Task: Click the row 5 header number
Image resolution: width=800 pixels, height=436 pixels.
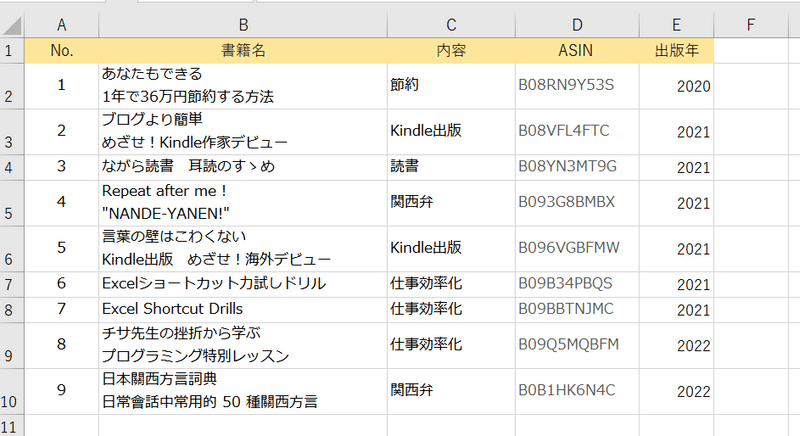Action: [11, 212]
